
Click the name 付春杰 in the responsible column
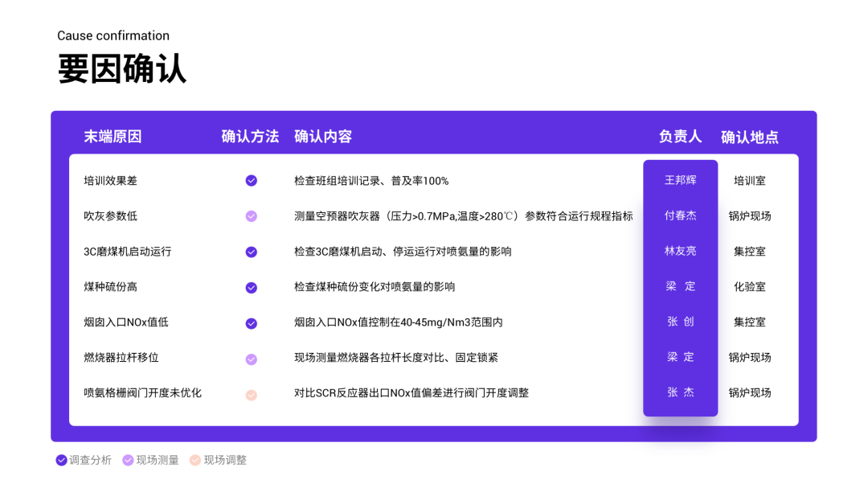(679, 215)
